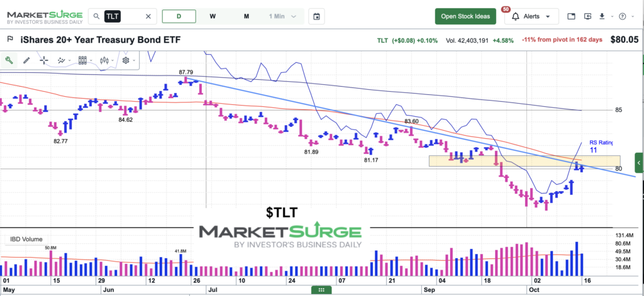Click the search magnifier icon
644x296 pixels.
[x=96, y=16]
